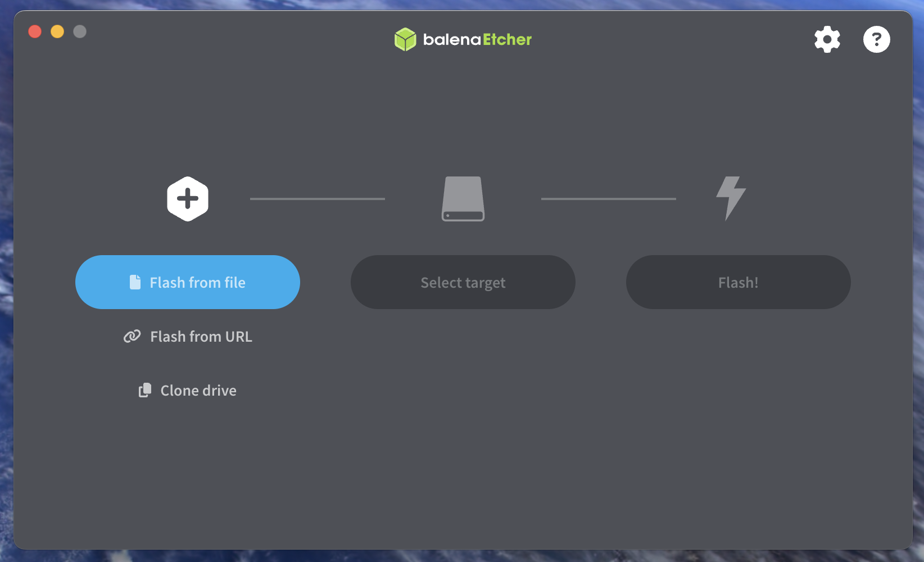This screenshot has width=924, height=562.
Task: Open the help question mark icon
Action: tap(877, 39)
